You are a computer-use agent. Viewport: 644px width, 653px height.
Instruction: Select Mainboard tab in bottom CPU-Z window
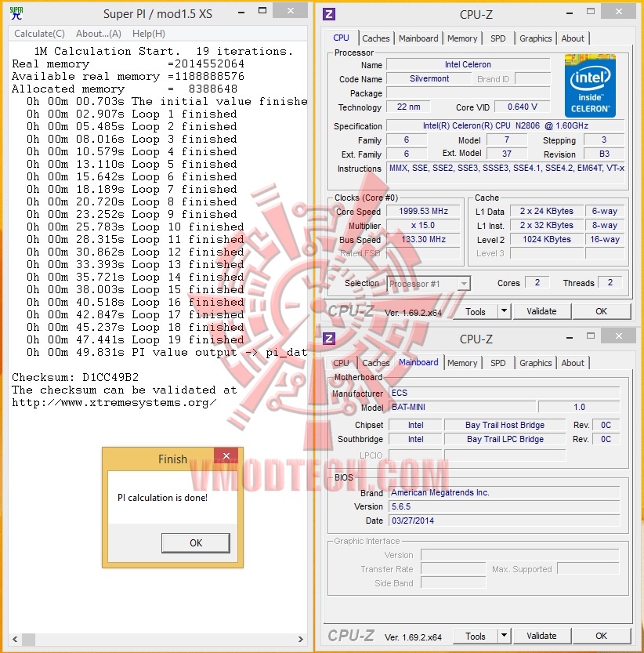click(418, 362)
